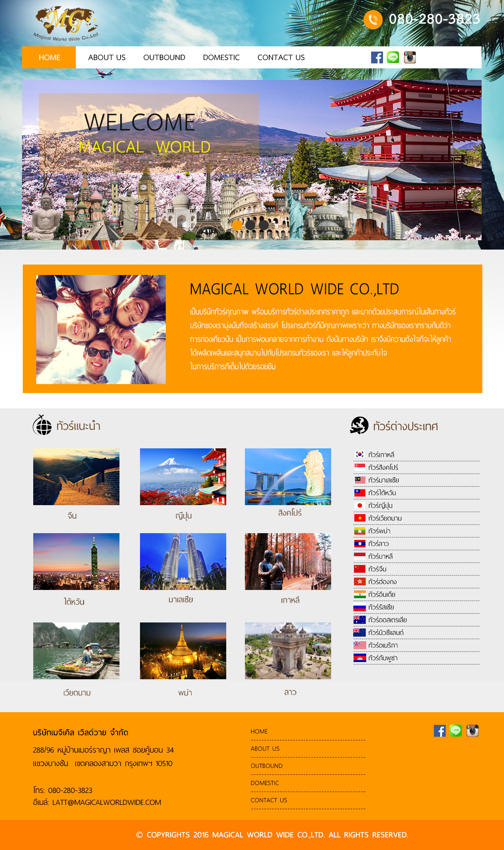Click the India flag icon
The height and width of the screenshot is (850, 504).
[x=360, y=594]
